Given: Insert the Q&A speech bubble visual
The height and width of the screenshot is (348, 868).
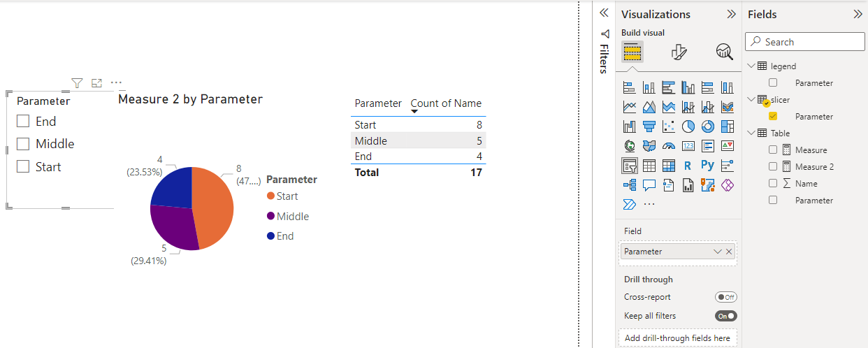Looking at the screenshot, I should 649,185.
